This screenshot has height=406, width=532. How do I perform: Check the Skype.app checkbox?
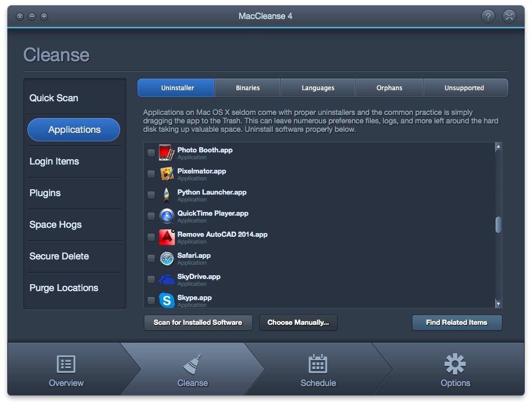click(151, 301)
